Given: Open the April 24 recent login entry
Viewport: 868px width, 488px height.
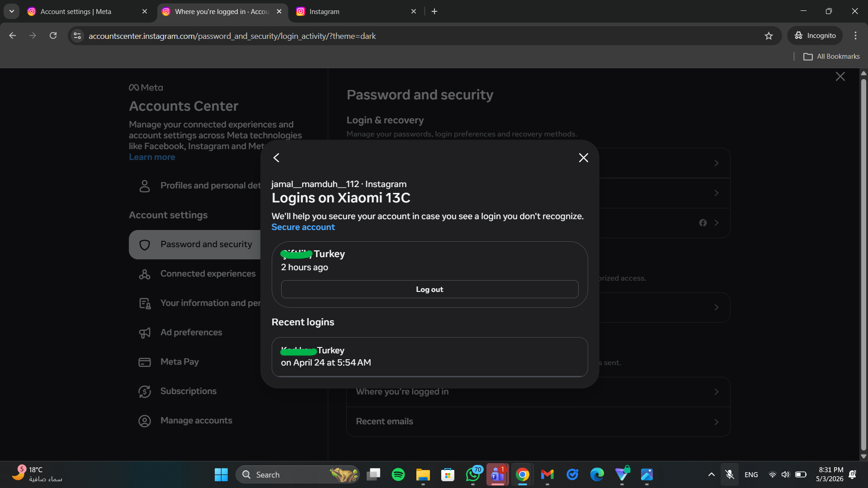Looking at the screenshot, I should [429, 357].
